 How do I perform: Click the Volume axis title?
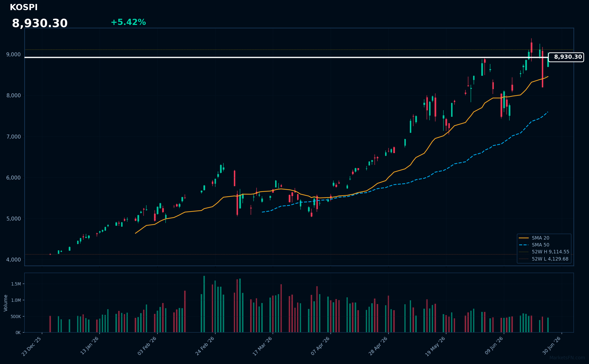(5, 303)
